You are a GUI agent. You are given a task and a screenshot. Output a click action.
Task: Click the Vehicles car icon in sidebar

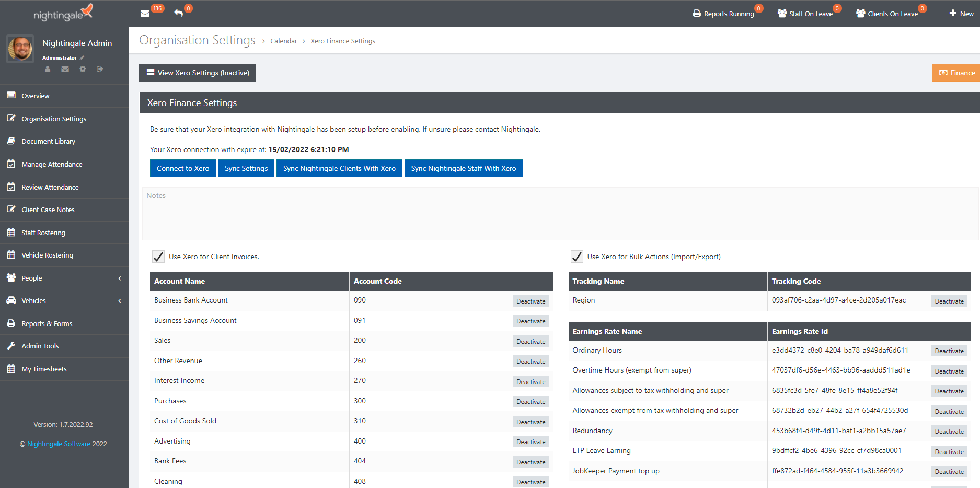pos(11,300)
